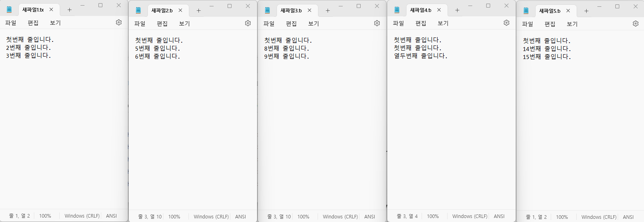Add a new tab in 새파일1 window
This screenshot has width=644, height=222.
coord(69,10)
